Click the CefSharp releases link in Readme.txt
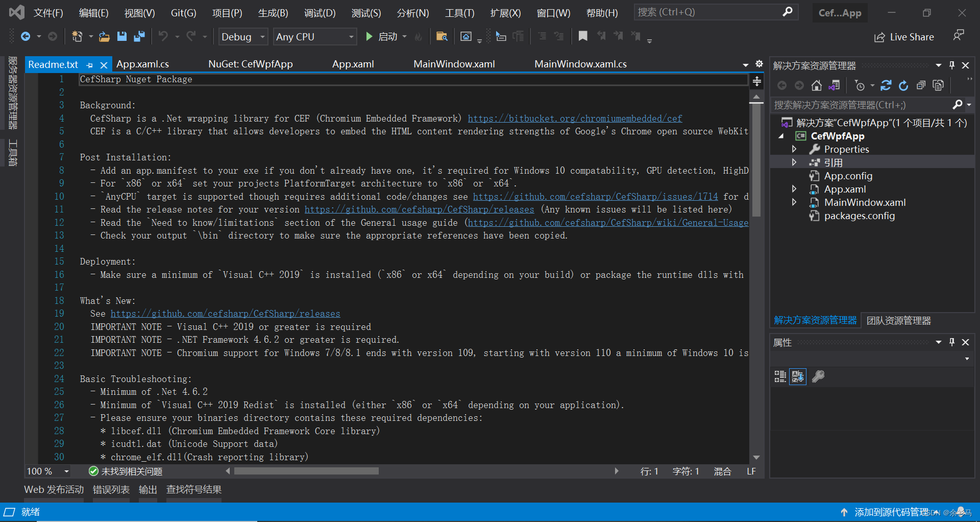The width and height of the screenshot is (980, 522). point(226,313)
